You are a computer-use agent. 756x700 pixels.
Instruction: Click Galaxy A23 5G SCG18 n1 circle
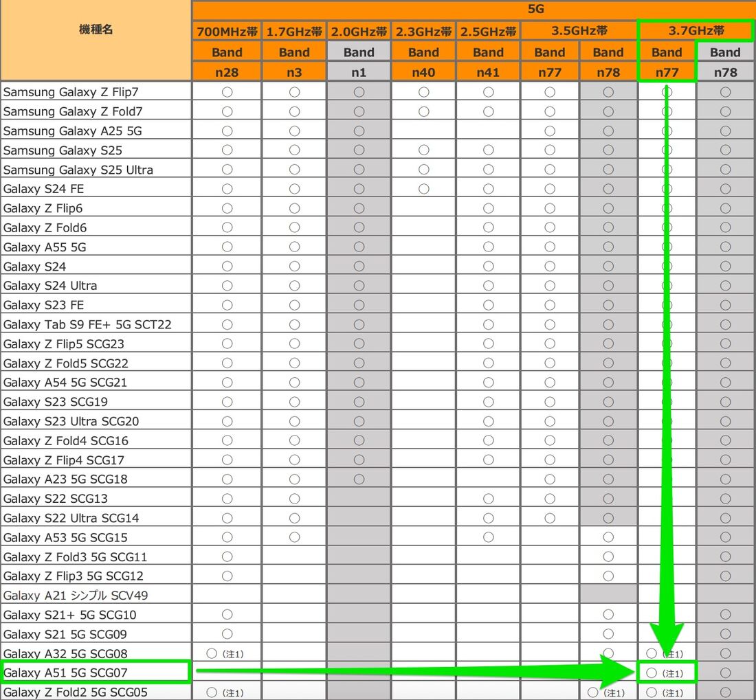(x=359, y=479)
